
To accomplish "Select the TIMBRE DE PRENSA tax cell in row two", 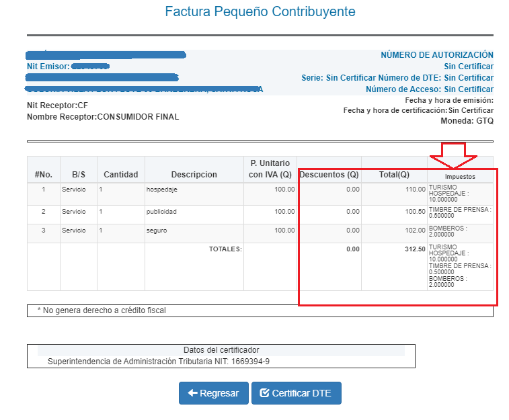I will tap(460, 212).
